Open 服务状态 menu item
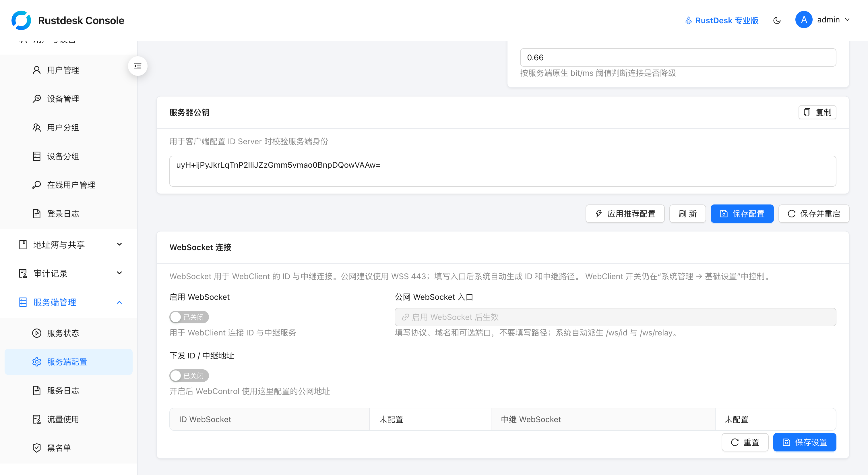This screenshot has height=475, width=868. 69,333
